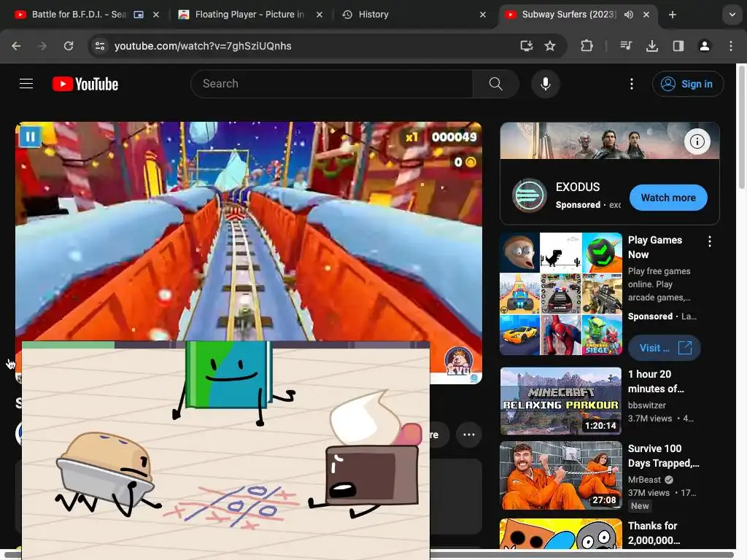The height and width of the screenshot is (560, 747).
Task: Open Play Games Now ad thumbnail
Action: pyautogui.click(x=561, y=294)
